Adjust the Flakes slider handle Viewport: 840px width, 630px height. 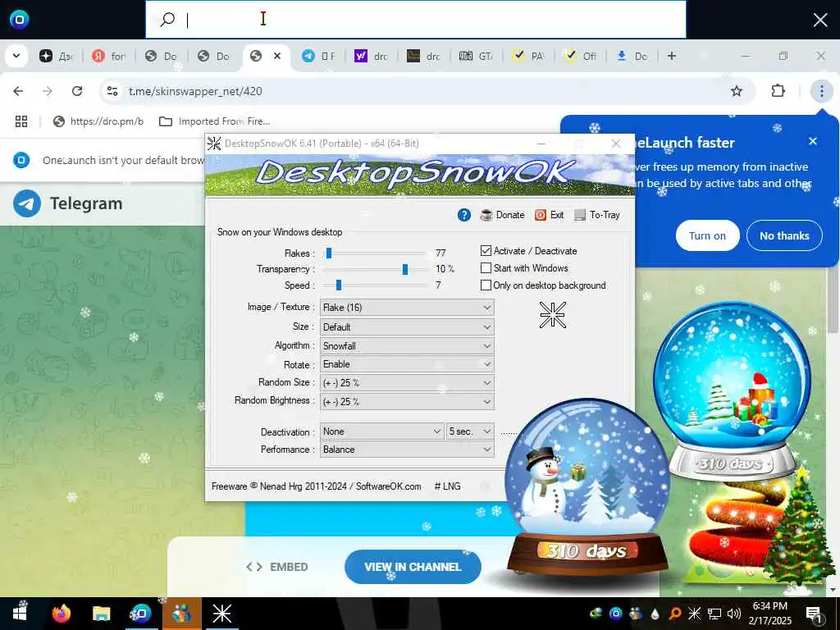click(329, 253)
